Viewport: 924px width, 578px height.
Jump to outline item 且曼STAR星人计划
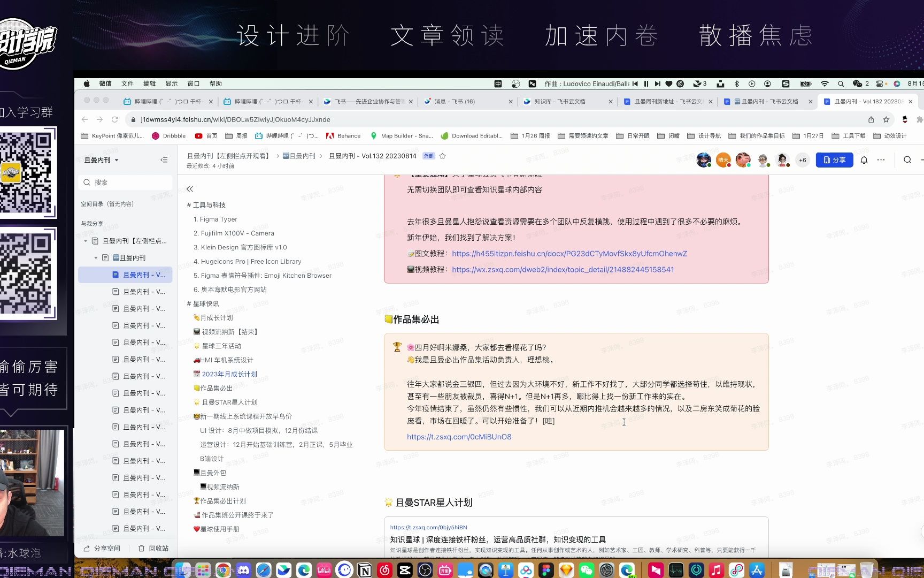[225, 402]
